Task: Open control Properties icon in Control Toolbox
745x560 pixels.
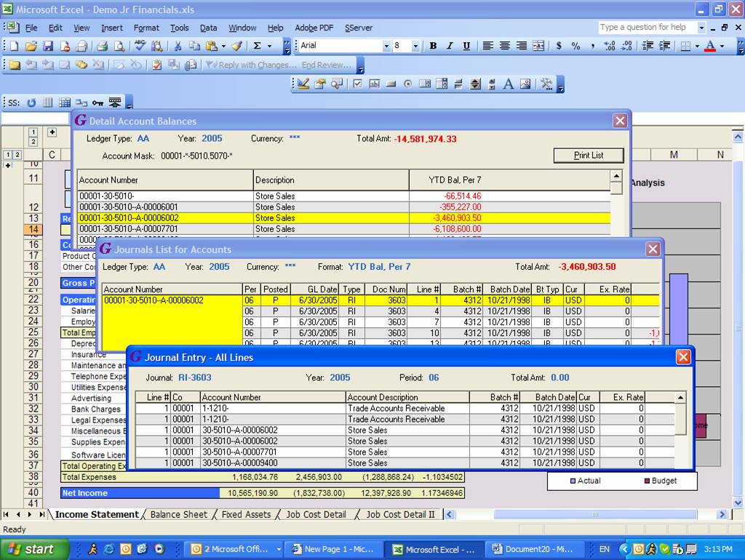Action: pyautogui.click(x=320, y=84)
